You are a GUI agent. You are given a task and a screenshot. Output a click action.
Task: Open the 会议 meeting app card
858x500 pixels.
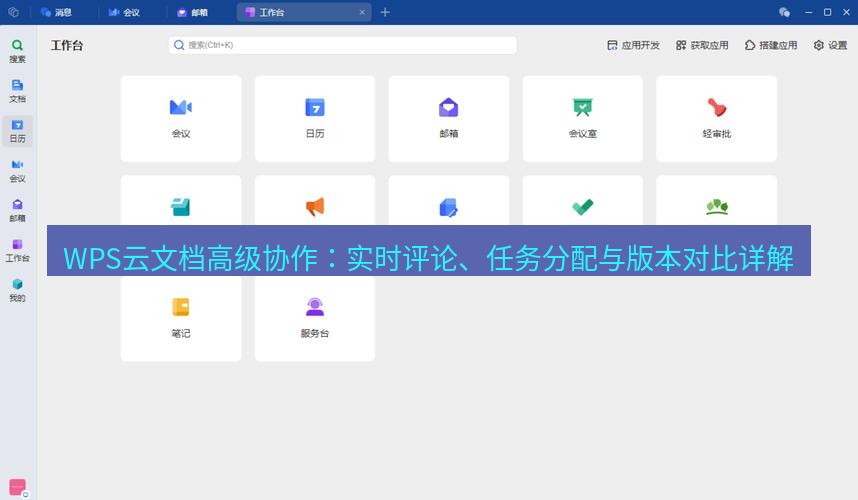(x=181, y=119)
